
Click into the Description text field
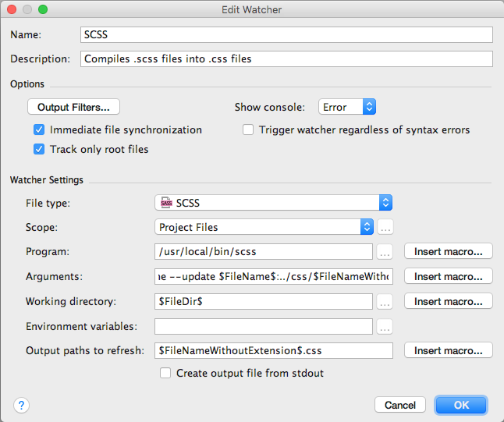(286, 59)
